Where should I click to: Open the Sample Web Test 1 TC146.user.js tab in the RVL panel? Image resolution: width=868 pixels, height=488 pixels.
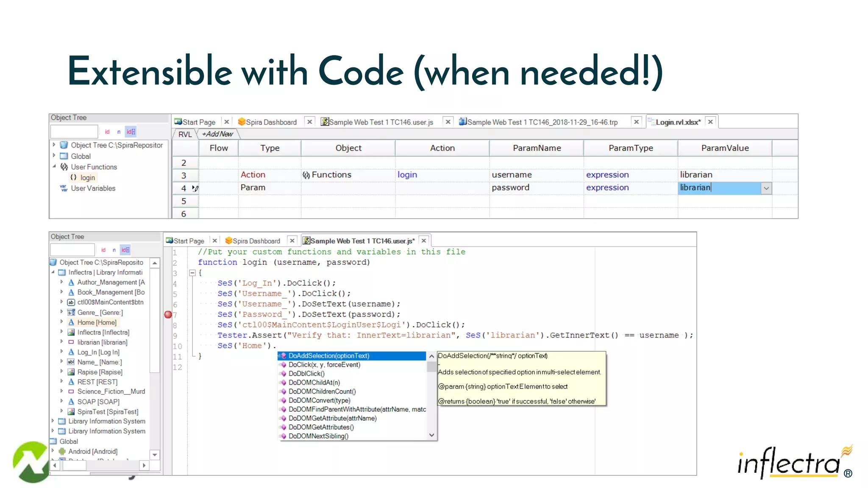(381, 122)
